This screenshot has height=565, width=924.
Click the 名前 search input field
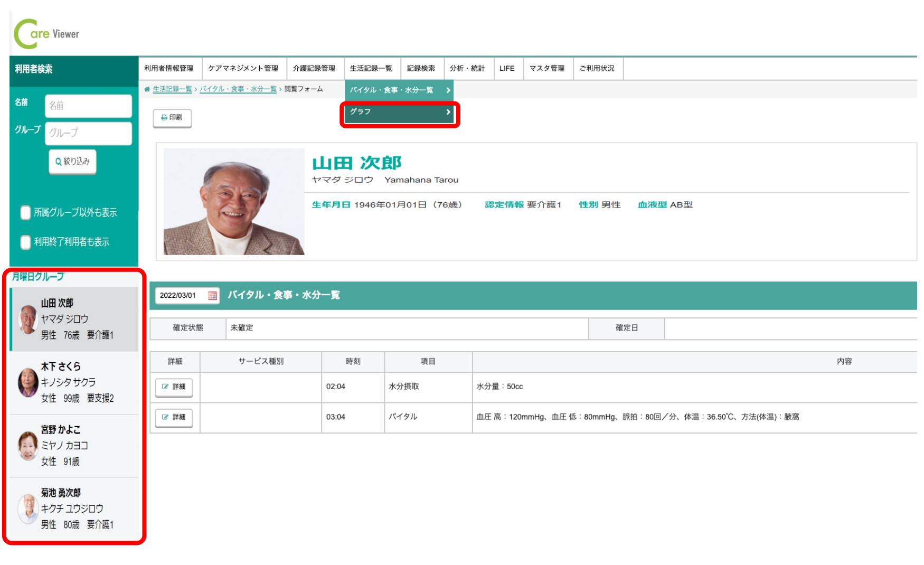[x=88, y=106]
